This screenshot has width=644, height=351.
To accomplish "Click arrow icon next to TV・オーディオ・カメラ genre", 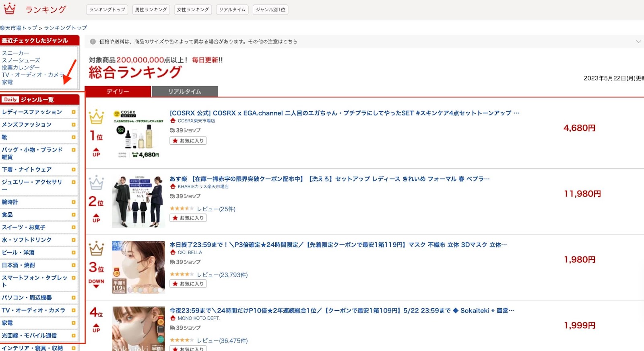I will click(73, 310).
